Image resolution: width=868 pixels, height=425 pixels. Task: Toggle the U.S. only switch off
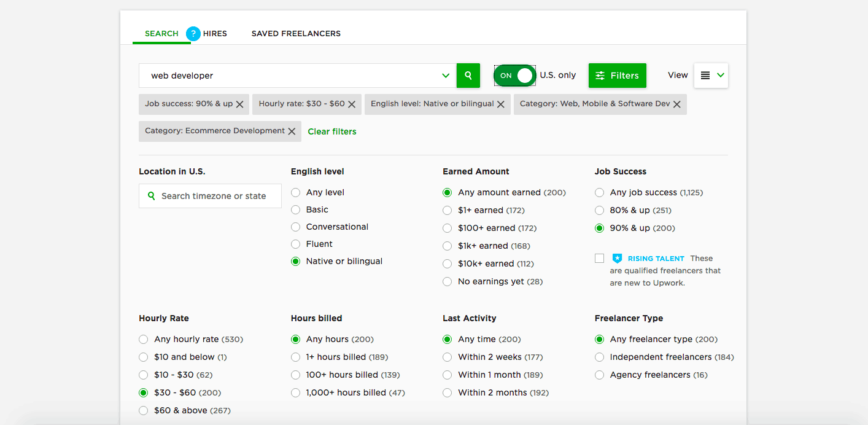coord(514,76)
